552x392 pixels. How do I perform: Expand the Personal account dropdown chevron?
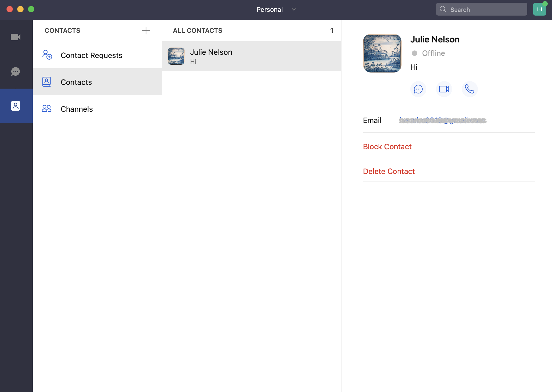tap(294, 10)
